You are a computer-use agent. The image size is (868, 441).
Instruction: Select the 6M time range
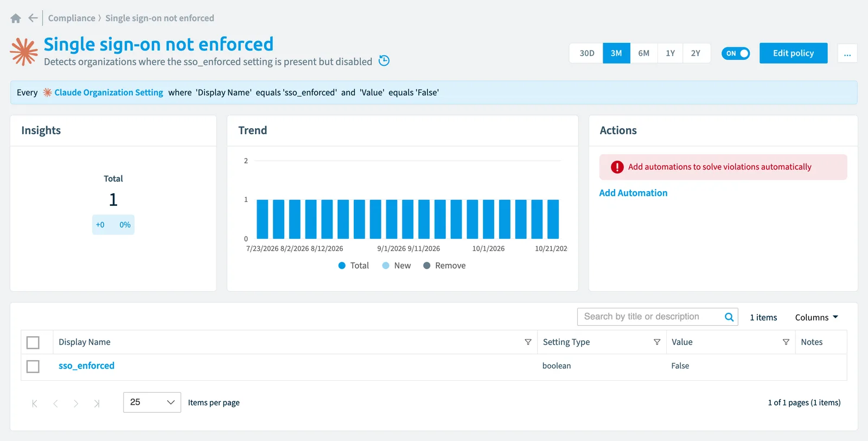643,53
